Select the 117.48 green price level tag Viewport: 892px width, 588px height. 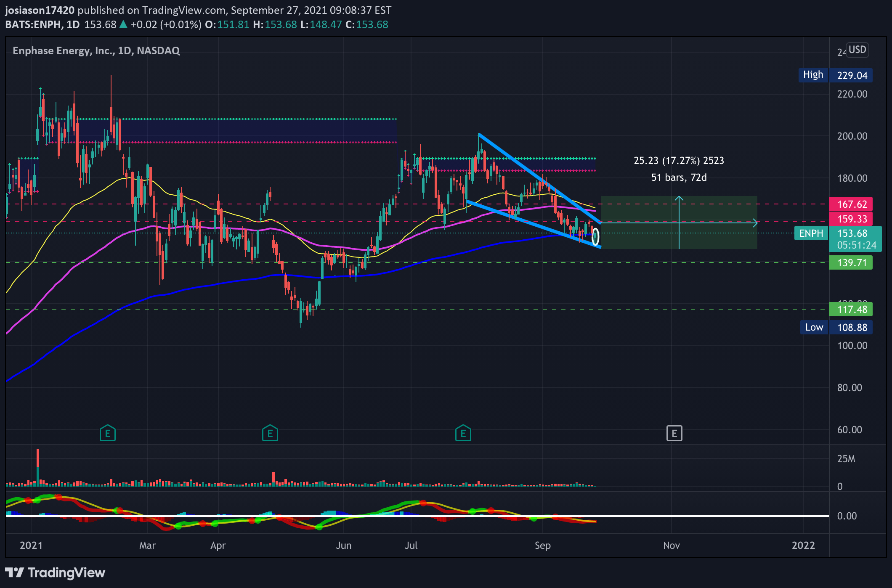pyautogui.click(x=851, y=310)
